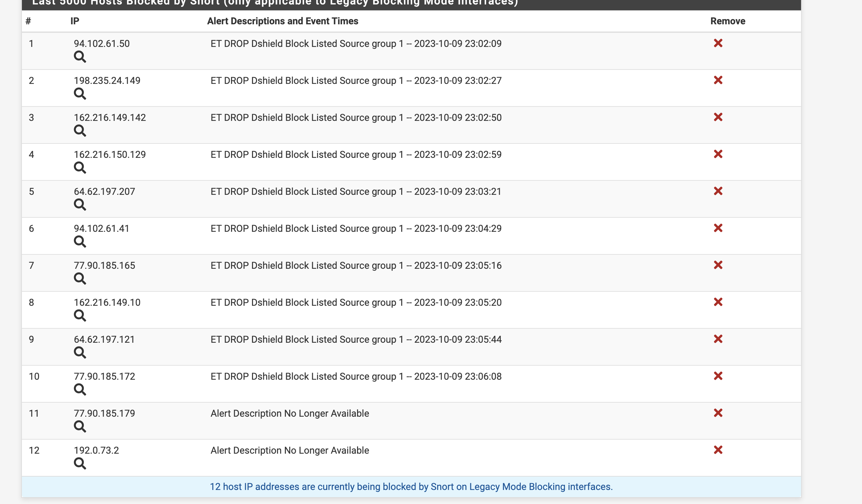Image resolution: width=862 pixels, height=504 pixels.
Task: Remove host 77.90.185.165 from blocked list
Action: coord(718,265)
